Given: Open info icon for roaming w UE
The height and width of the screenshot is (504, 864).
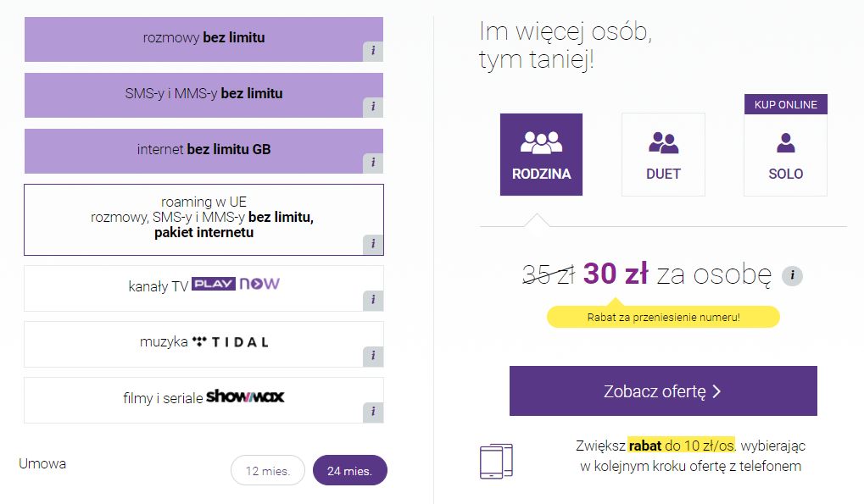Looking at the screenshot, I should [x=373, y=244].
